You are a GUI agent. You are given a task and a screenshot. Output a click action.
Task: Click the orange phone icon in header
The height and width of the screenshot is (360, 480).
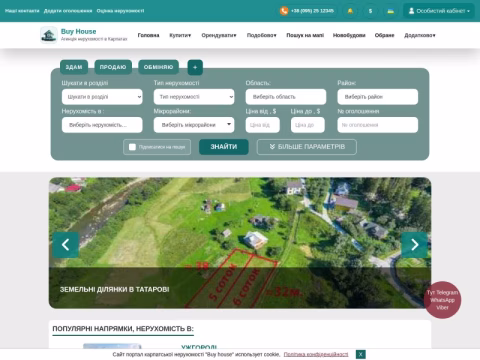click(284, 11)
